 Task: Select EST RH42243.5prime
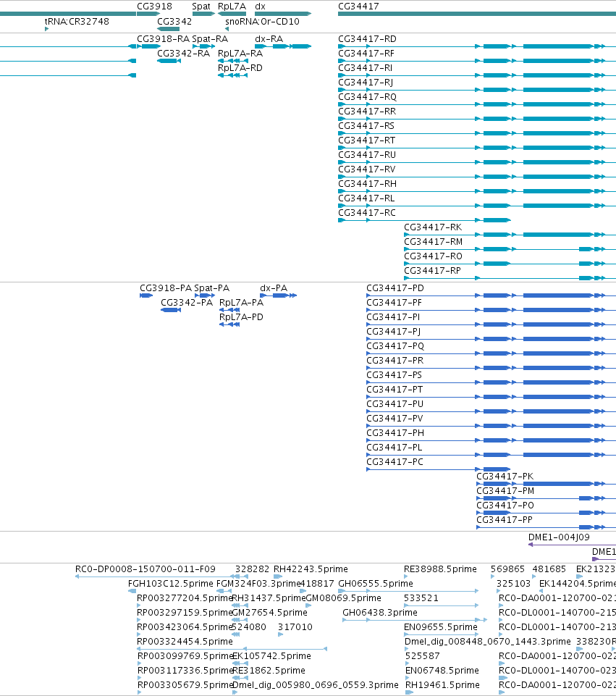point(311,569)
